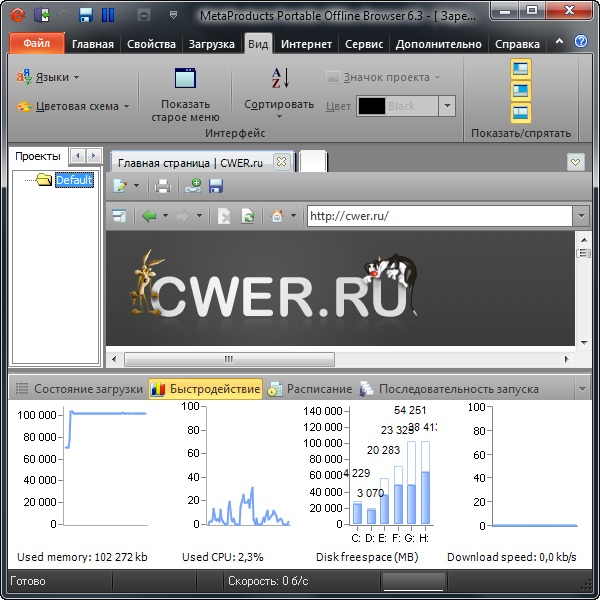
Task: Click the pause icon in title bar
Action: 108,15
